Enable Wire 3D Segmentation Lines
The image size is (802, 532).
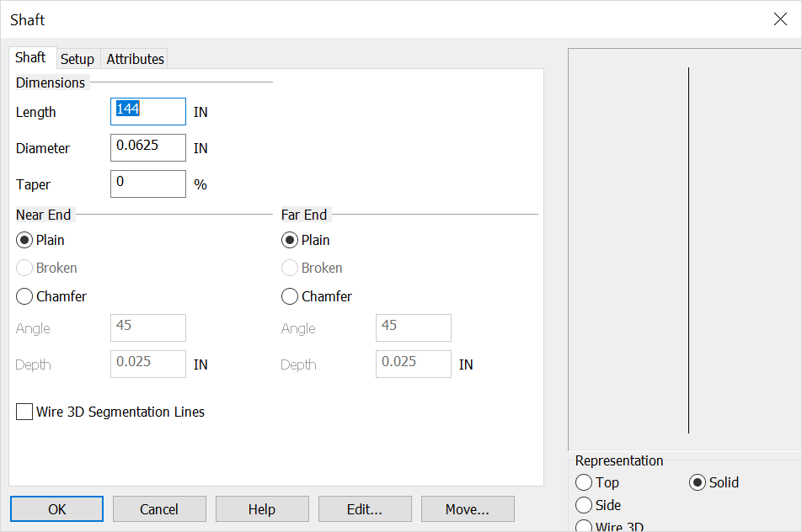pyautogui.click(x=24, y=412)
